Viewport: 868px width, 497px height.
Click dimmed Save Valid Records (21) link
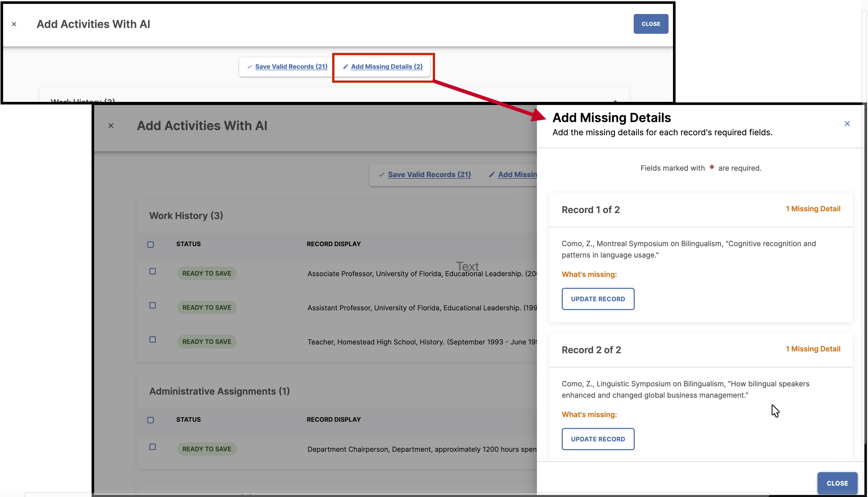[x=429, y=175]
